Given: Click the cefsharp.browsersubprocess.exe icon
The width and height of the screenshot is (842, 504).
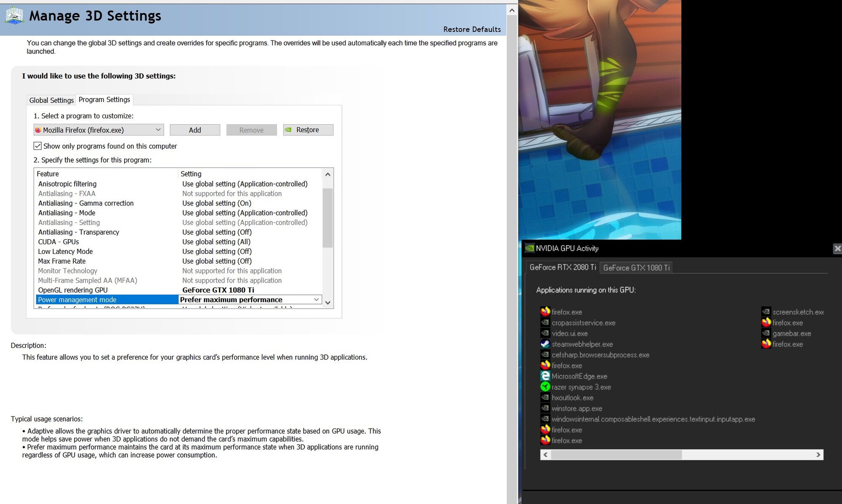Looking at the screenshot, I should click(x=545, y=355).
